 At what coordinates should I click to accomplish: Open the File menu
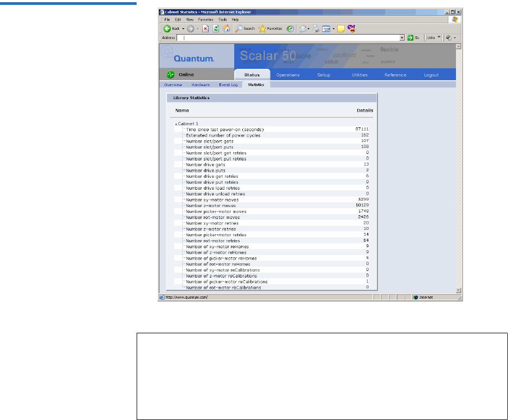[x=167, y=20]
